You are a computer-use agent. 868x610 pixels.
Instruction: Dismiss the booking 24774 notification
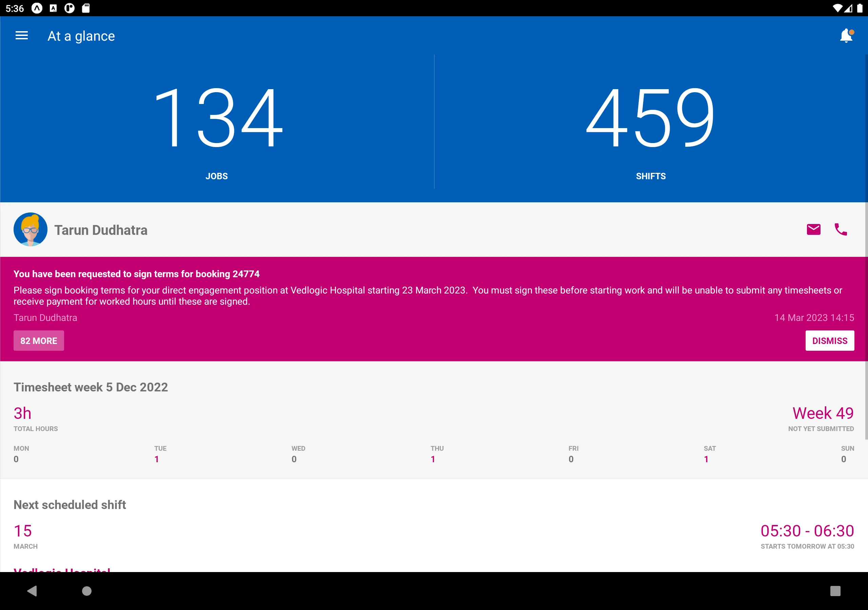pyautogui.click(x=830, y=341)
